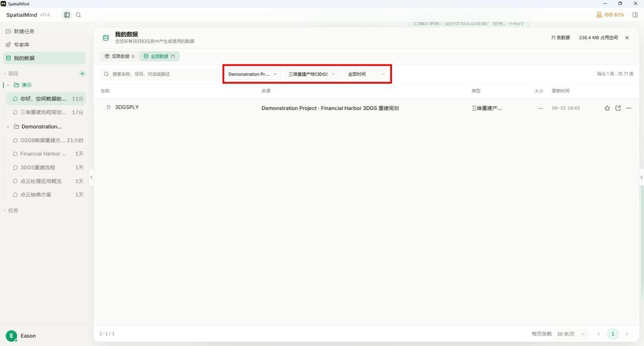Open the Demonstration Project filter dropdown
This screenshot has height=346, width=644.
click(x=252, y=74)
